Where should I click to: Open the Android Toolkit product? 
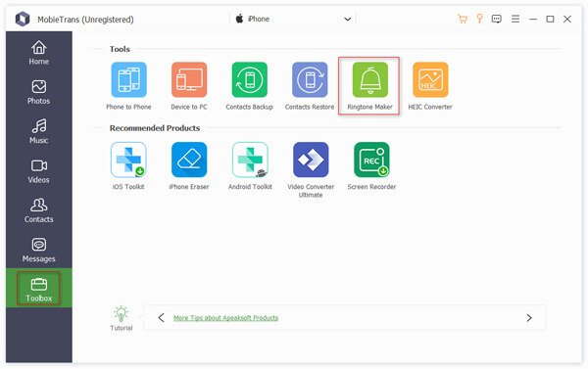250,160
